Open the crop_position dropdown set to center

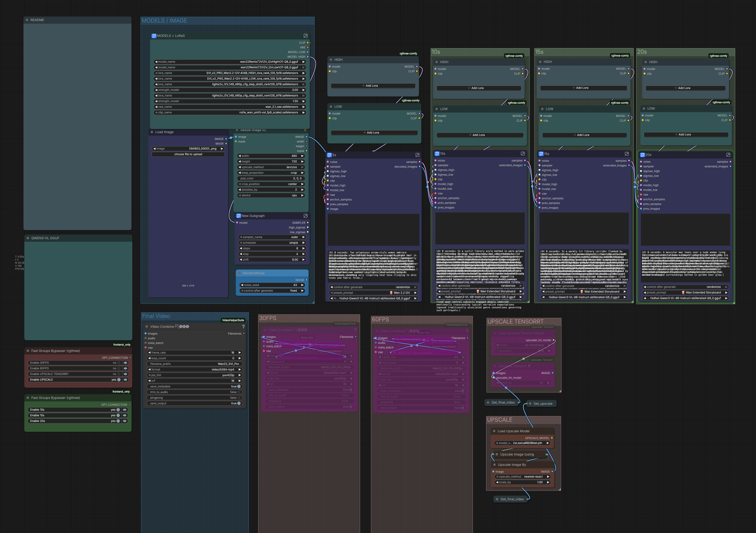271,184
